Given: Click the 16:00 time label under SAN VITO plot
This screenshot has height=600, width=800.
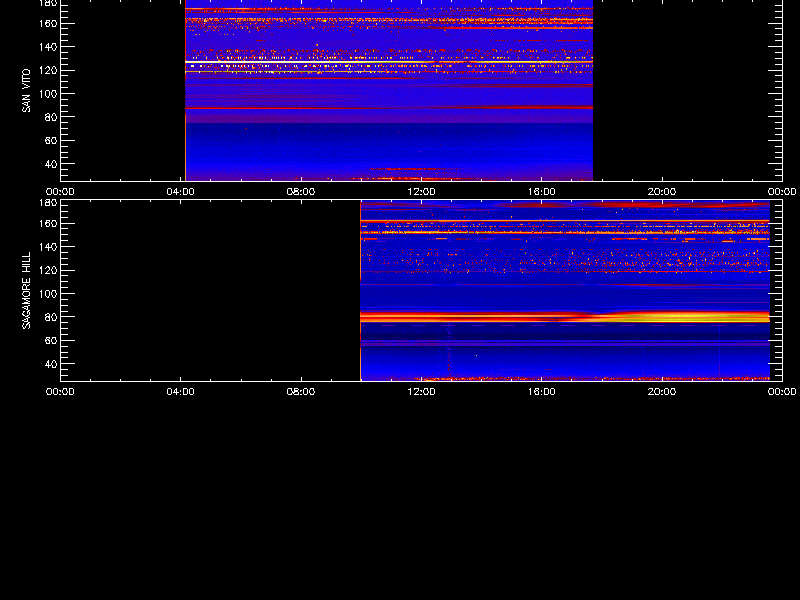Looking at the screenshot, I should pyautogui.click(x=542, y=192).
